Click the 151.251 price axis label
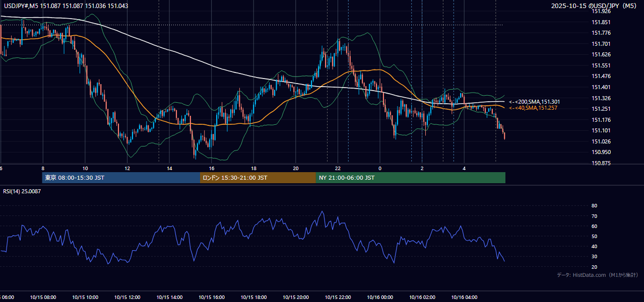This screenshot has width=644, height=302. [601, 109]
